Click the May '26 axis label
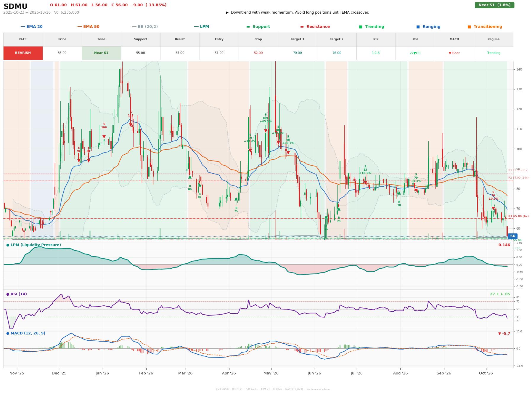 pyautogui.click(x=271, y=373)
